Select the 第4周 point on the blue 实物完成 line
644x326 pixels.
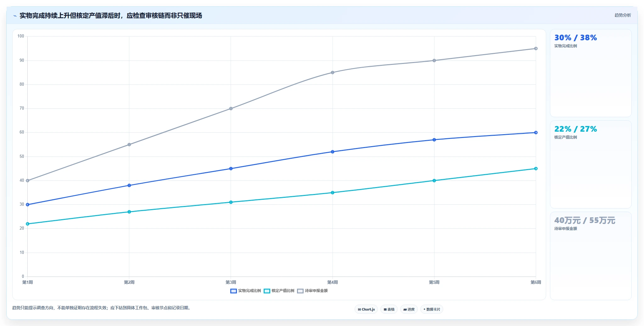[333, 152]
